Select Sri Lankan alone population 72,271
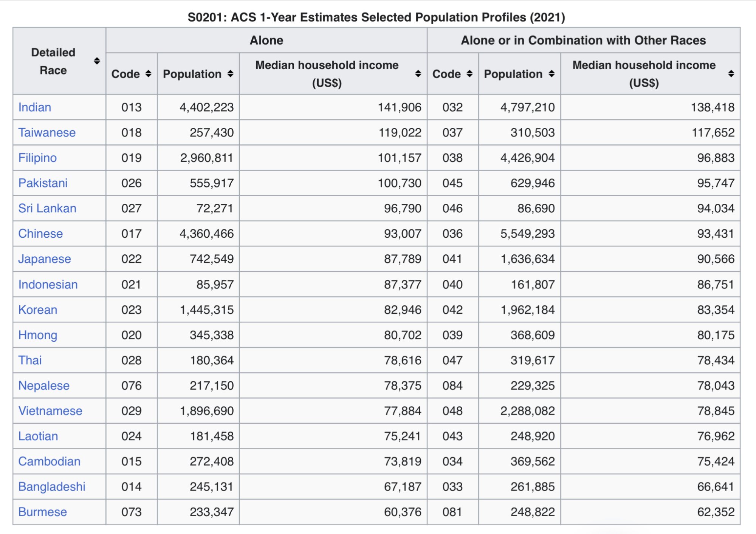 [x=215, y=209]
